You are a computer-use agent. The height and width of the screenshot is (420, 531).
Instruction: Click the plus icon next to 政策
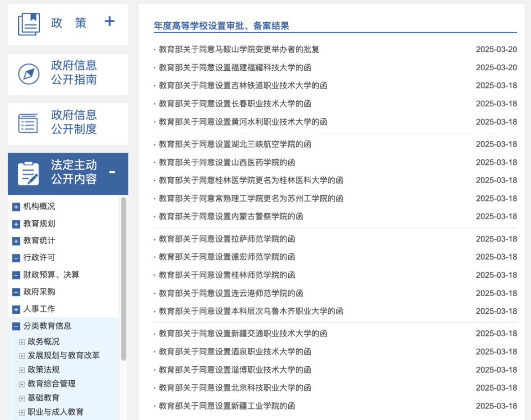coord(110,21)
